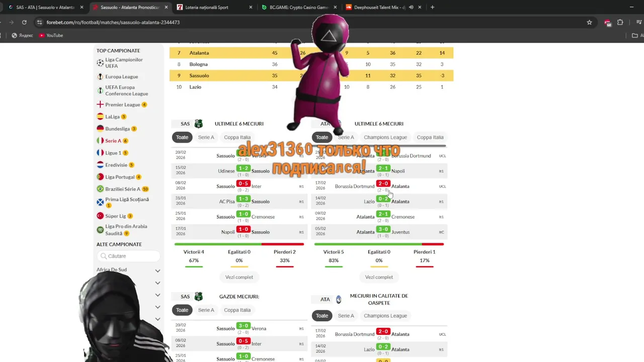Switch to BC.GAME Crypto Casino tab
This screenshot has width=644, height=362.
299,8
